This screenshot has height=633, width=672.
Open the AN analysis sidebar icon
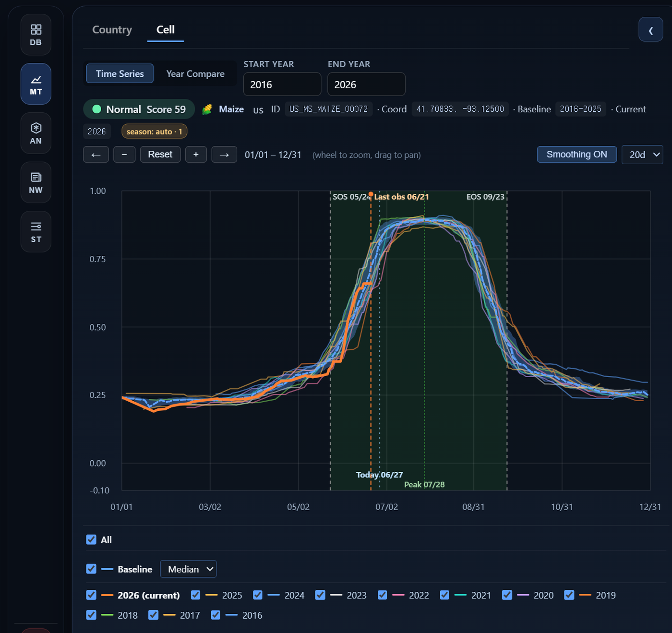tap(36, 133)
